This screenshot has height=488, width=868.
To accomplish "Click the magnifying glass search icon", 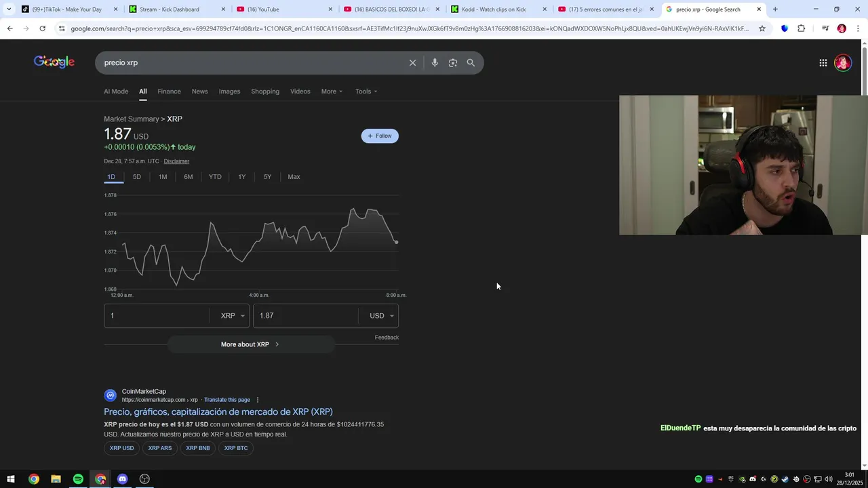I will 471,62.
